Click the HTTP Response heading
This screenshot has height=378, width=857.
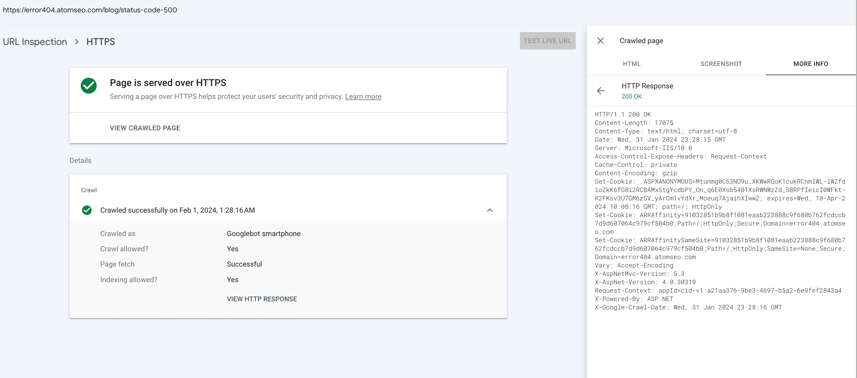[647, 86]
